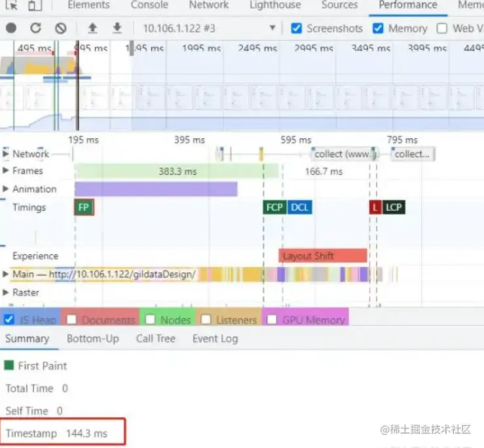Switch to the Elements tab
The height and width of the screenshot is (448, 484).
click(88, 5)
